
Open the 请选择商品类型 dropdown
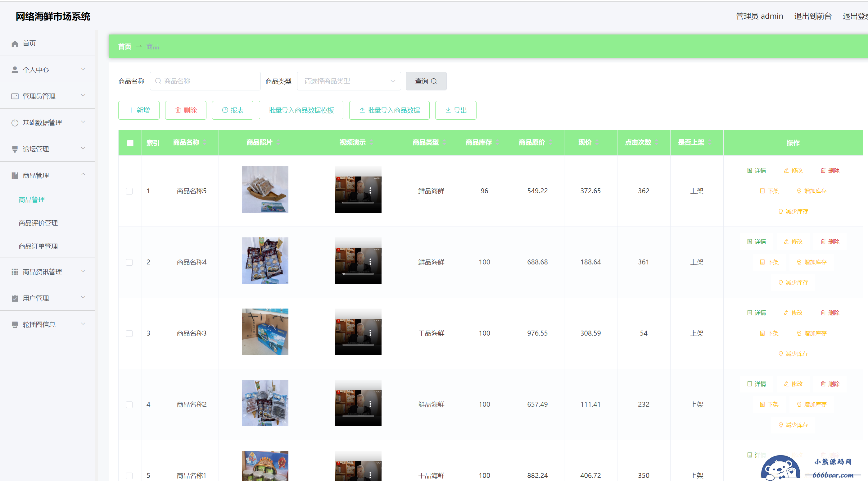[349, 81]
